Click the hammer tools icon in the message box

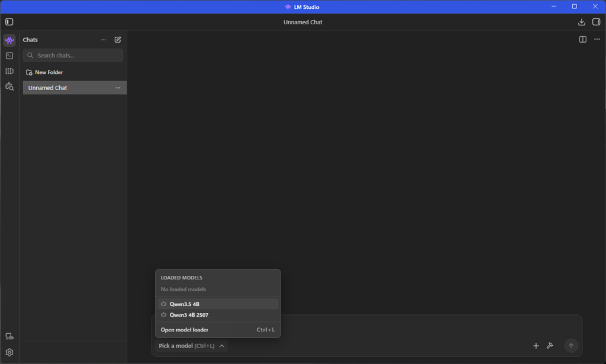coord(550,346)
